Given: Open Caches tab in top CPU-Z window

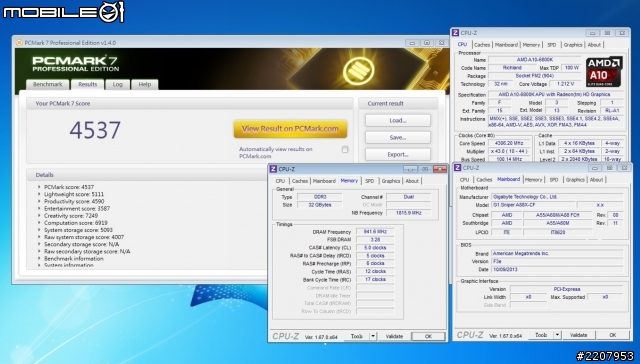Looking at the screenshot, I should 482,45.
